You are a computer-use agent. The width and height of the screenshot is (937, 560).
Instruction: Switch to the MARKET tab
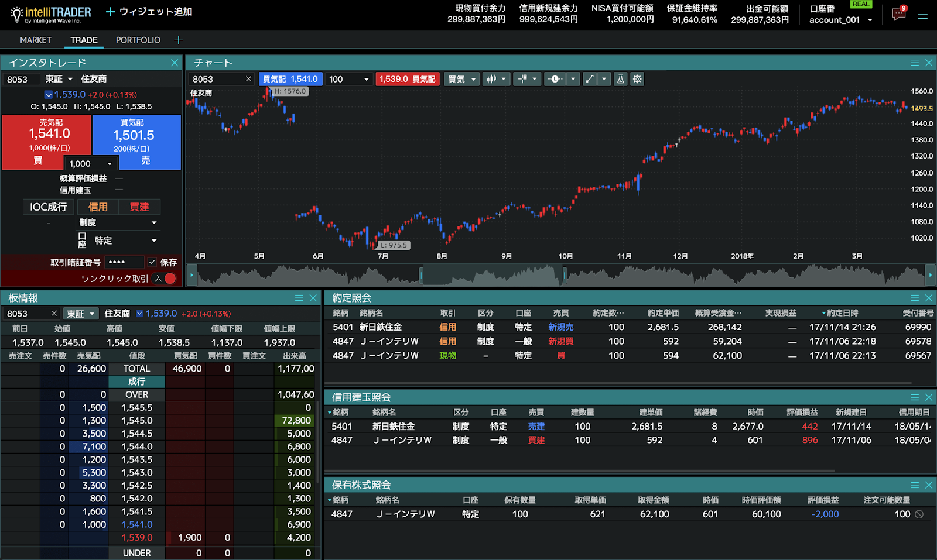[x=36, y=40]
